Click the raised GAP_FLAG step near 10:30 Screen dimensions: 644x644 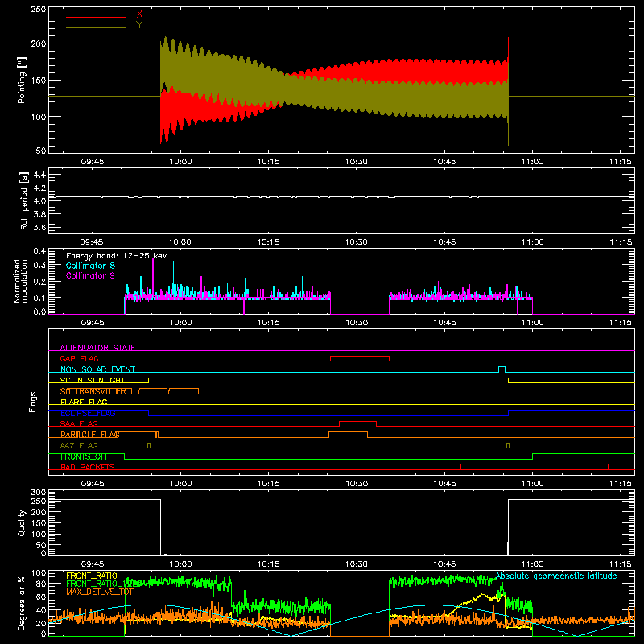(x=360, y=357)
